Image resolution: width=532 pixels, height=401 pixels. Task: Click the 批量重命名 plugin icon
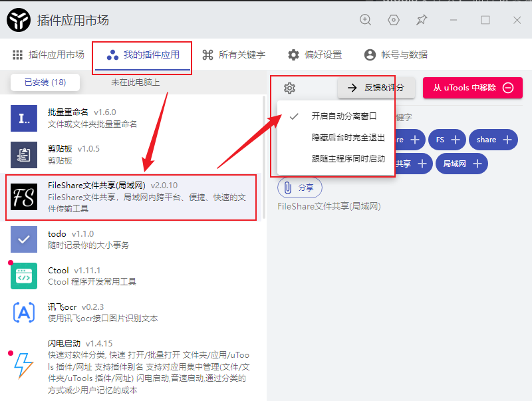(x=24, y=118)
